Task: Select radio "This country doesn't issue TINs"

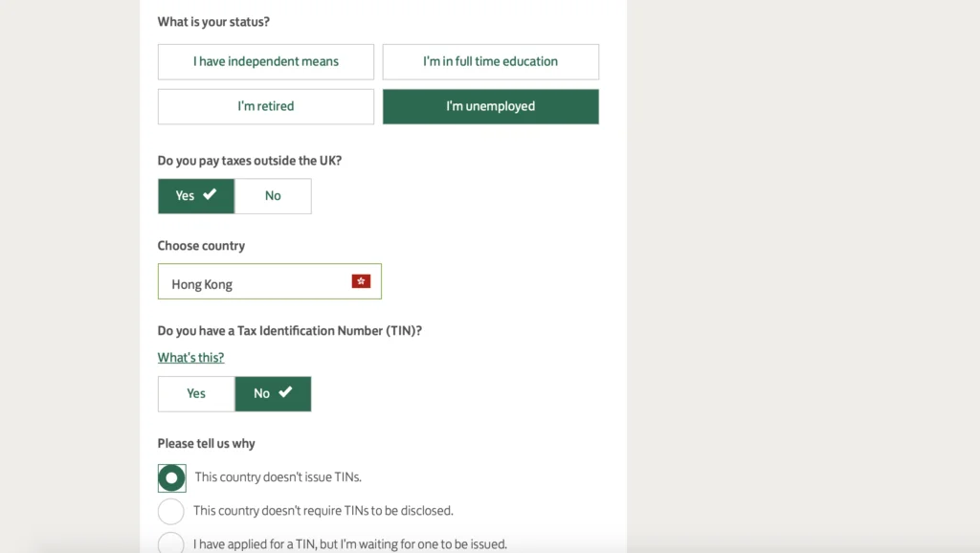Action: [171, 478]
